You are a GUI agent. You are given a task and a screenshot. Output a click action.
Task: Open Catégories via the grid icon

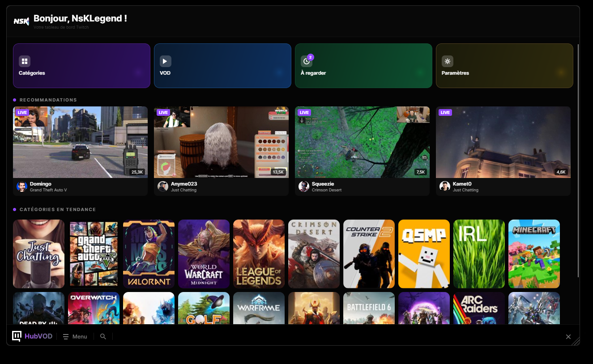25,60
